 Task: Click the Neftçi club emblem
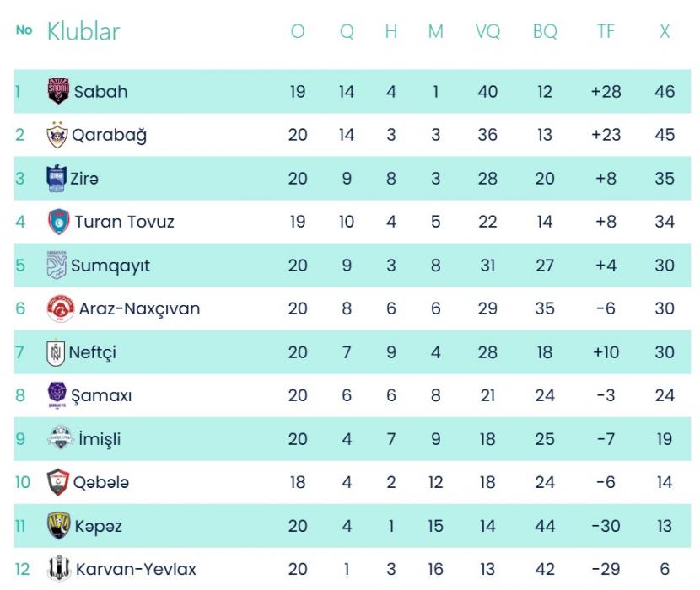[56, 352]
